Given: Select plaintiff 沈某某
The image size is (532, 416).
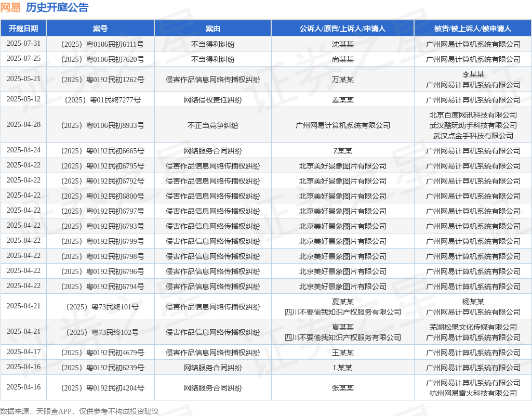Looking at the screenshot, I should coord(343,44).
